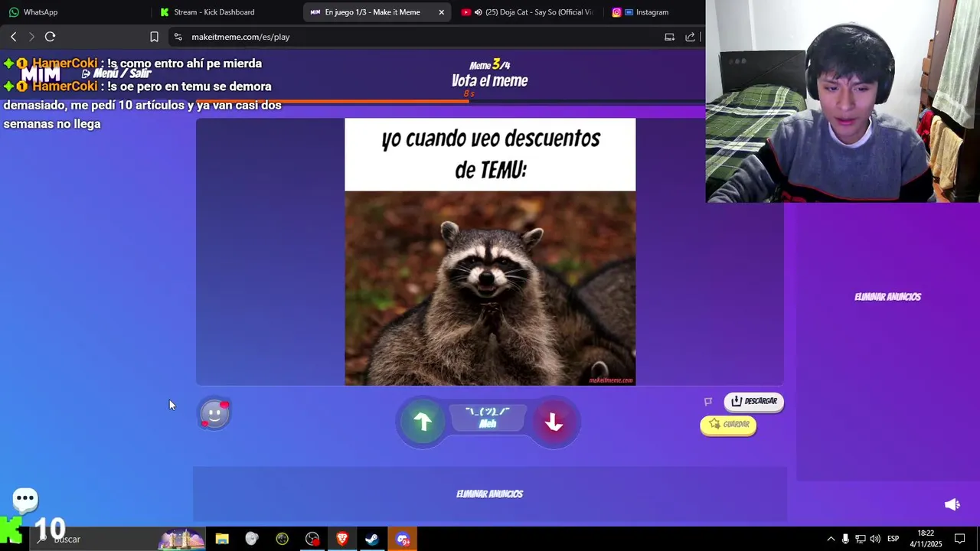Switch to the Instagram tab
This screenshot has height=551, width=980.
[x=652, y=12]
